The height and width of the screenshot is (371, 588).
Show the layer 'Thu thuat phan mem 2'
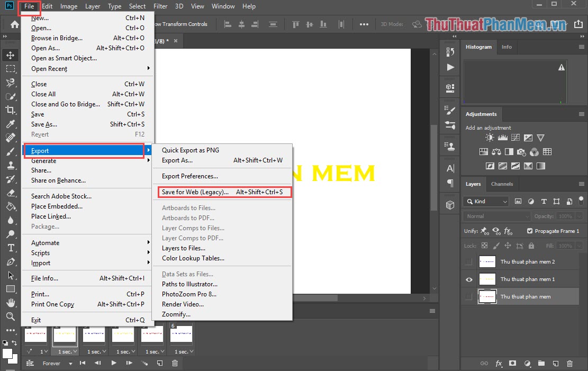pos(468,261)
